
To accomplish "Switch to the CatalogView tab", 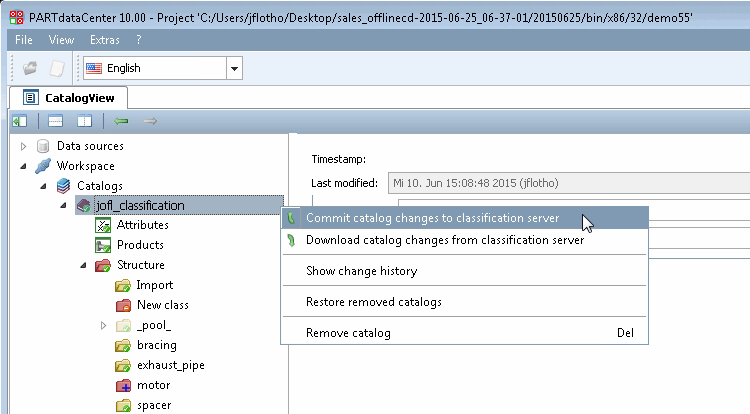I will [x=69, y=98].
